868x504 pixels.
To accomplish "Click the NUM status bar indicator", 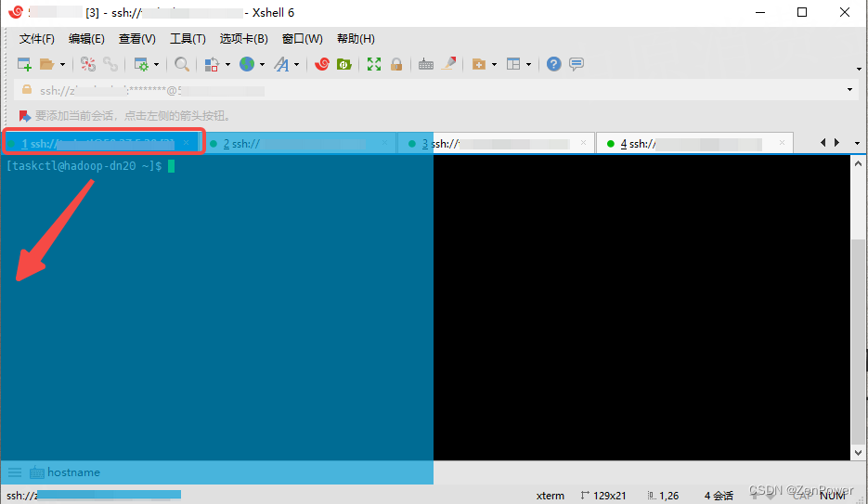I will tap(833, 496).
